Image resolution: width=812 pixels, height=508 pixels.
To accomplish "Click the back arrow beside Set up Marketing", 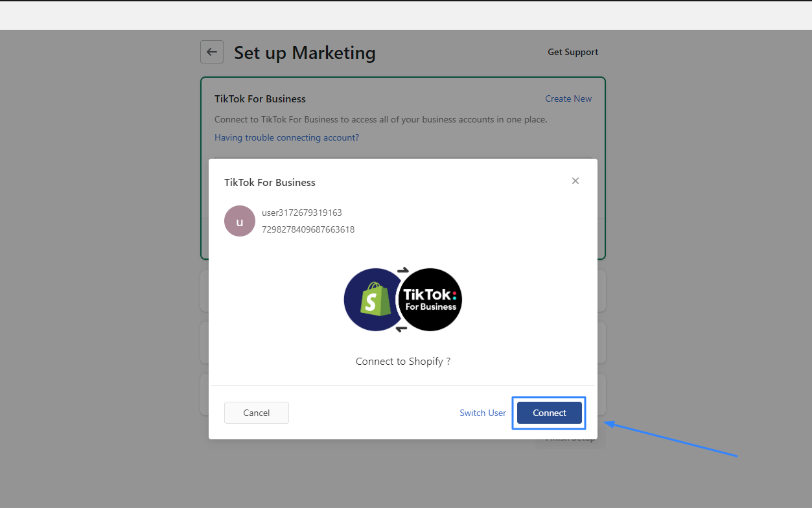I will tap(212, 52).
